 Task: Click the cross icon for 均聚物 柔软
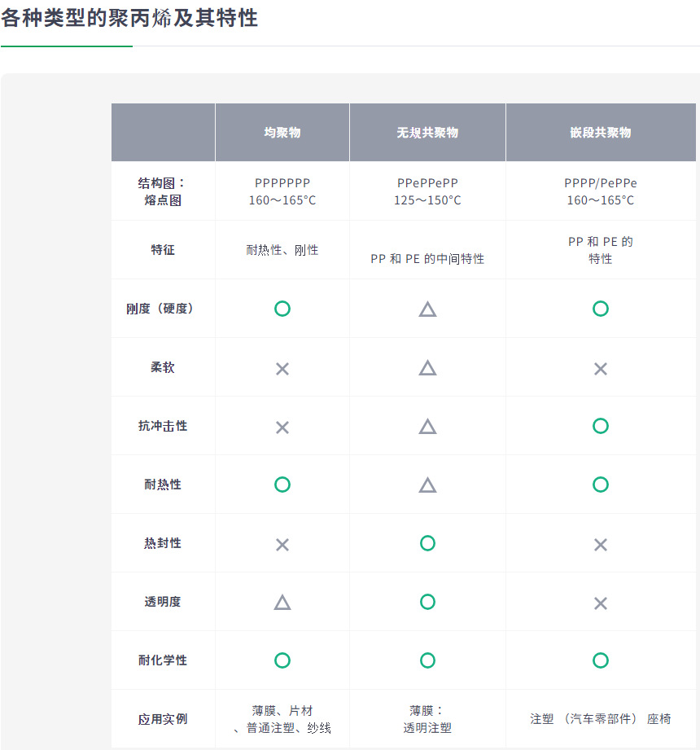pos(282,369)
